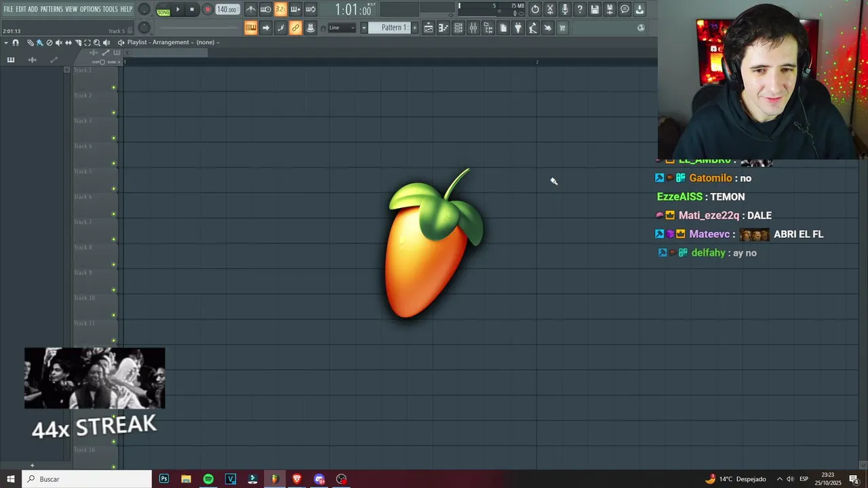This screenshot has height=488, width=868.
Task: Open the OPTIONS menu
Action: tap(90, 9)
